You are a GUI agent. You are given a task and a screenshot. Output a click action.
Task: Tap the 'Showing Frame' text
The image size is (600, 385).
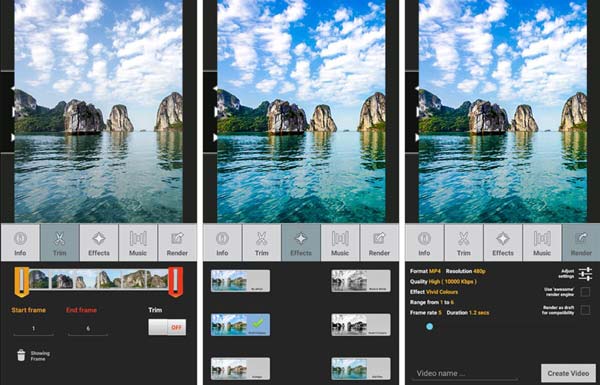(x=40, y=356)
